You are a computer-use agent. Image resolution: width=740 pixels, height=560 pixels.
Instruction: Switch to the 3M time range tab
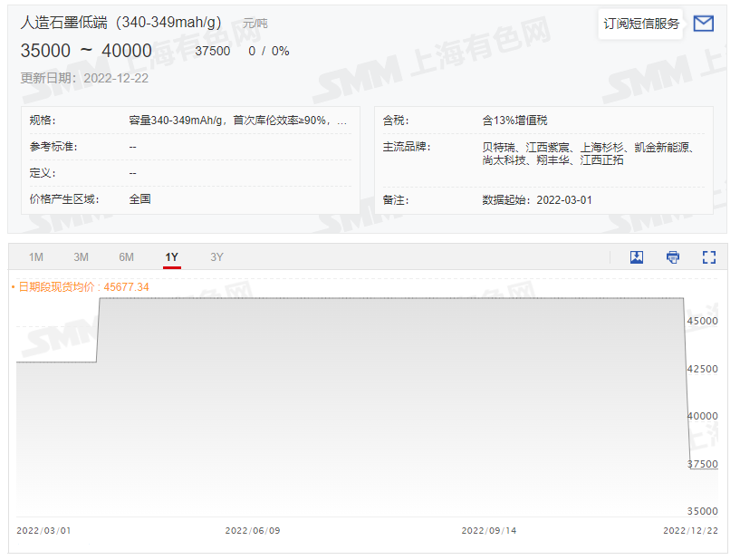pos(81,256)
